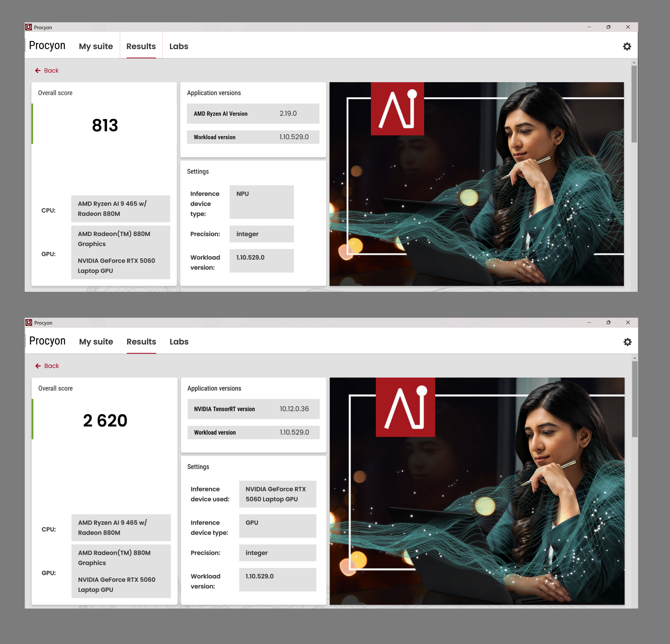This screenshot has height=644, width=670.
Task: Open Labs tab in top window
Action: tap(179, 46)
